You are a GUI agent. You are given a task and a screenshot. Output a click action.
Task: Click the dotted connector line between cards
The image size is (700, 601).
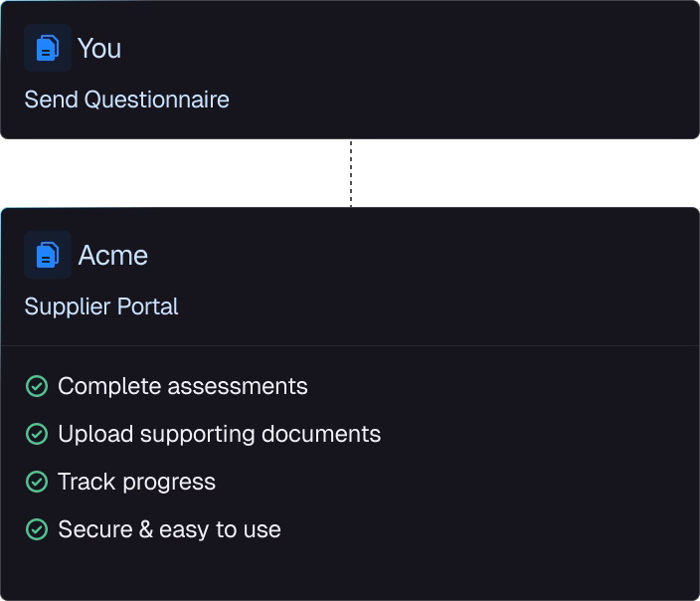tap(351, 173)
